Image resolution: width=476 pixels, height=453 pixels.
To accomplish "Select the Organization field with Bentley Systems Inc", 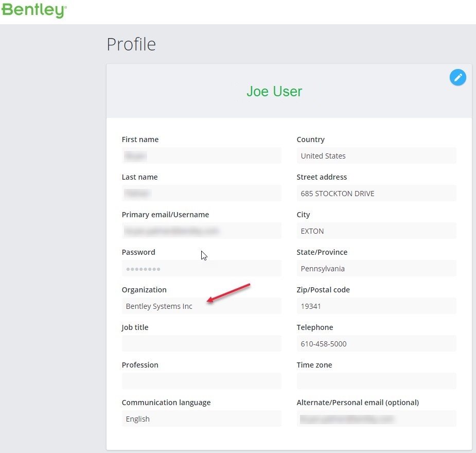I will tap(201, 306).
